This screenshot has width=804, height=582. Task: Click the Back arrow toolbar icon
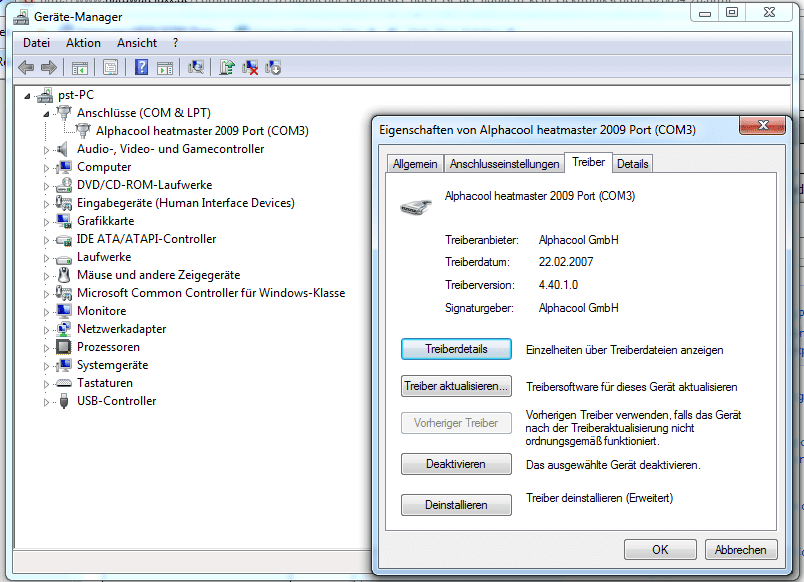click(x=26, y=67)
